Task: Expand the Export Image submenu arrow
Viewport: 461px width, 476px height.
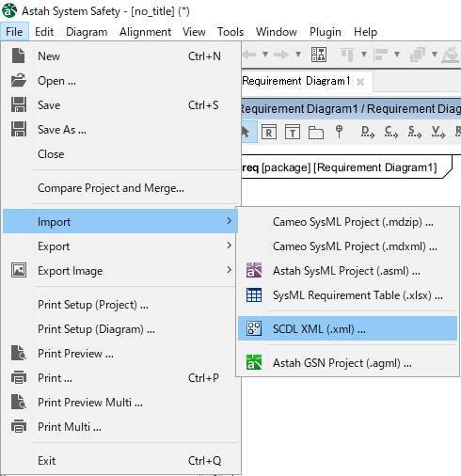Action: 230,270
